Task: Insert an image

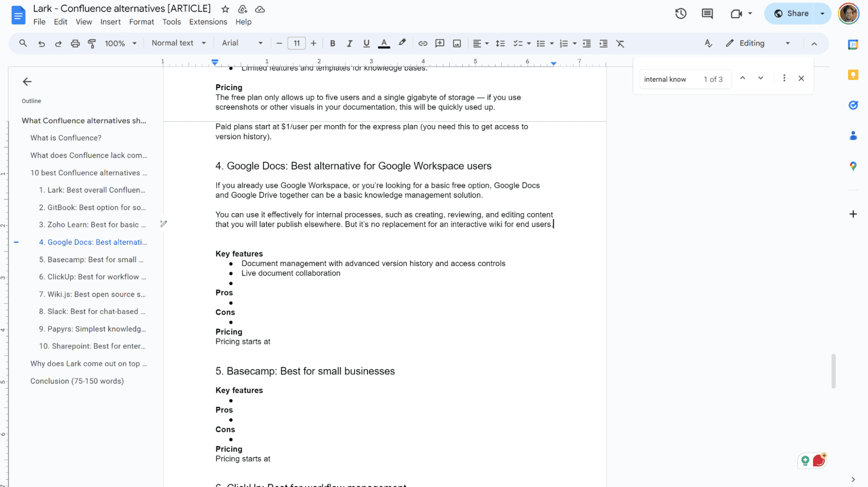Action: 457,43
